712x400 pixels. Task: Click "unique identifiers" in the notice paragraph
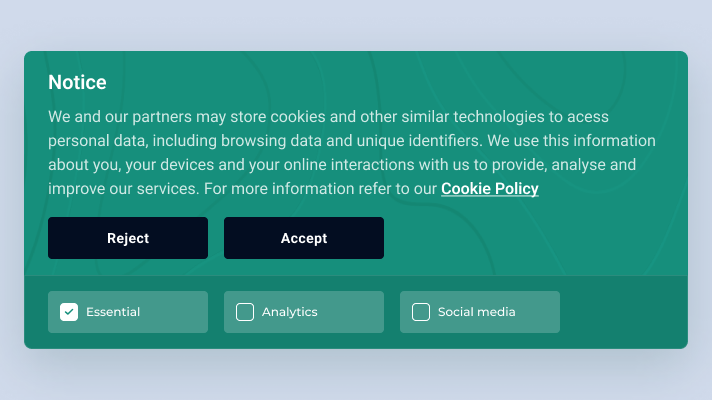(418, 141)
